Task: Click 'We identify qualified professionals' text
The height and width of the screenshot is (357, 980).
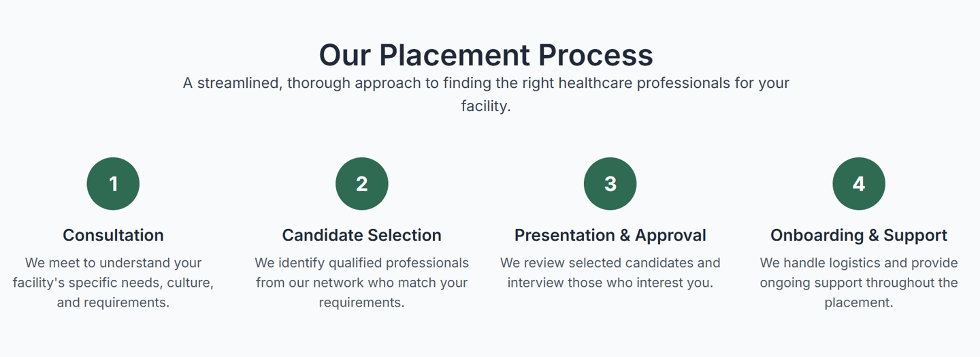Action: pyautogui.click(x=361, y=263)
